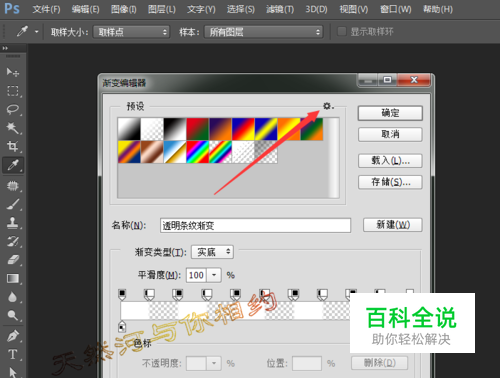500x378 pixels.
Task: Select the Magic Wand tool
Action: coord(13,128)
